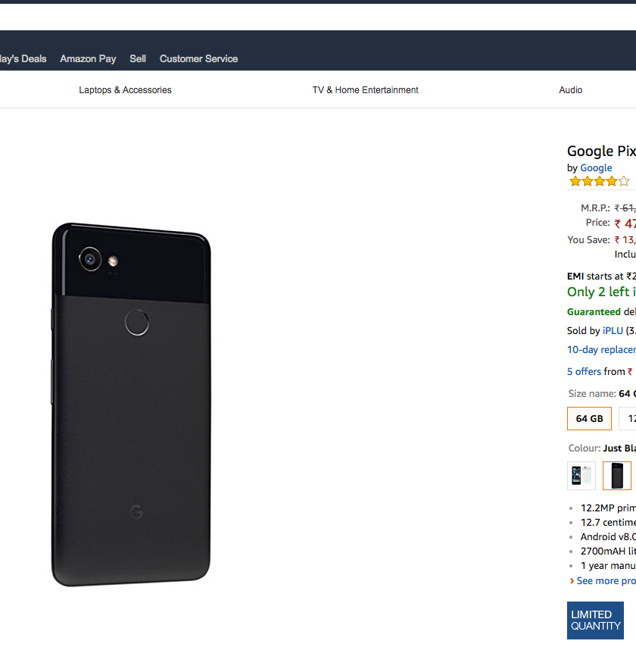Open Amazon Pay in navigation bar

(88, 58)
